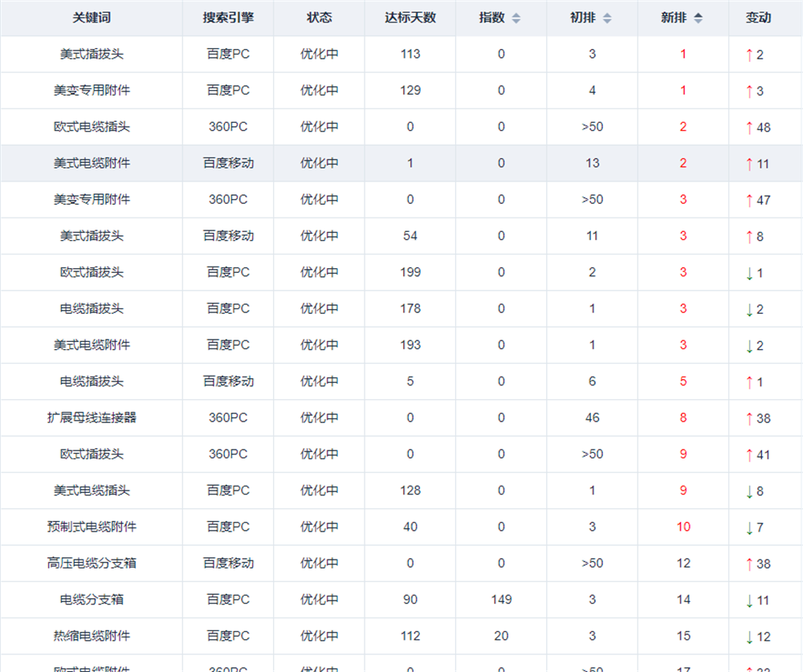Click 360PC in the 欧式电缆插头 row
803x672 pixels.
pyautogui.click(x=228, y=127)
